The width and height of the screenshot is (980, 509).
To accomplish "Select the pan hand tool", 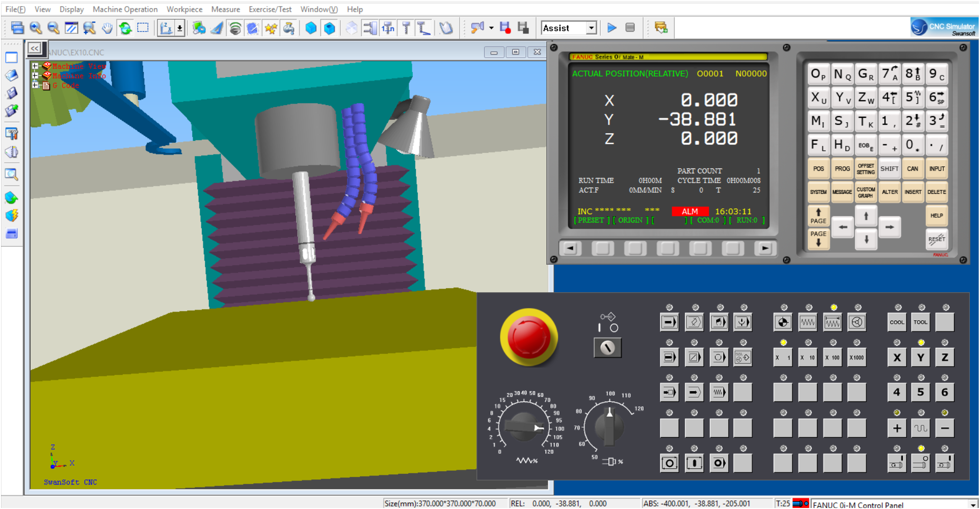I will coord(107,28).
